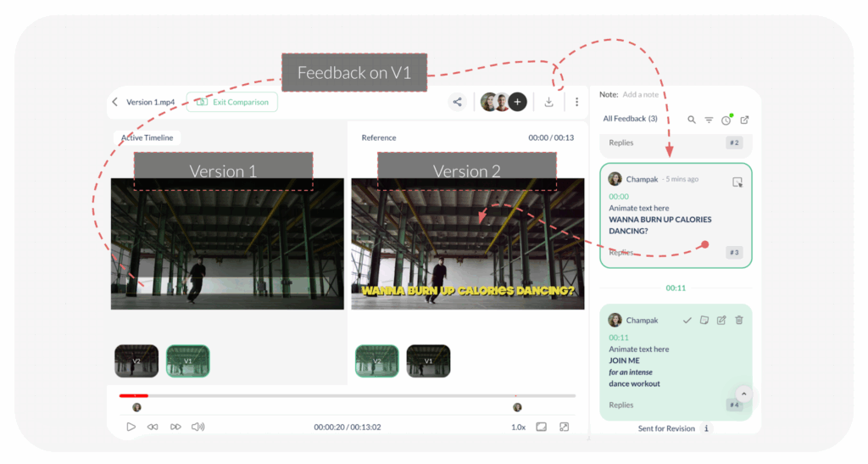The image size is (868, 464).
Task: Collapse panel with the up chevron button
Action: click(744, 394)
